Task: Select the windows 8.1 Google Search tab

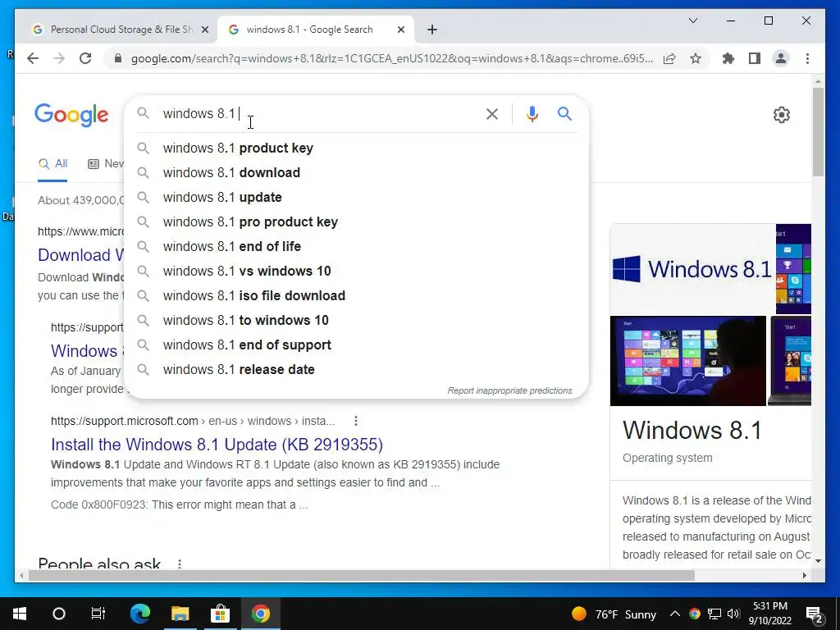Action: point(315,30)
